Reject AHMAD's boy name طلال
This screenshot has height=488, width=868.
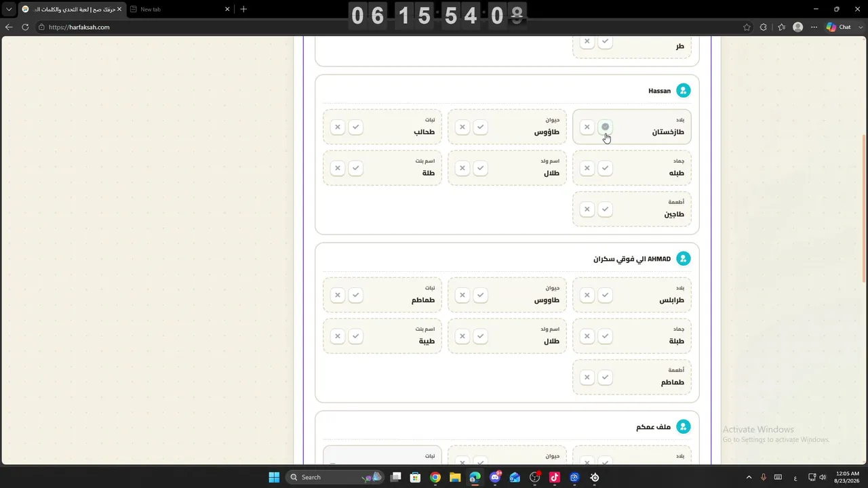(x=462, y=336)
